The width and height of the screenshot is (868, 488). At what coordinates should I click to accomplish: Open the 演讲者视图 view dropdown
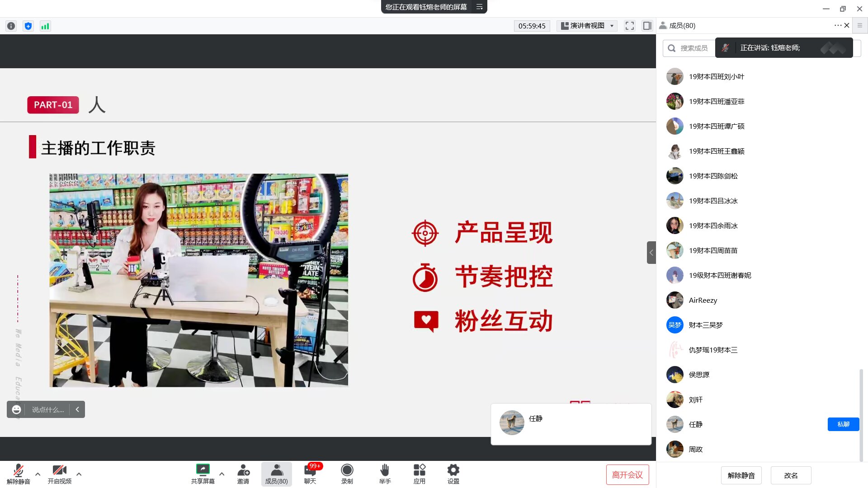point(587,26)
